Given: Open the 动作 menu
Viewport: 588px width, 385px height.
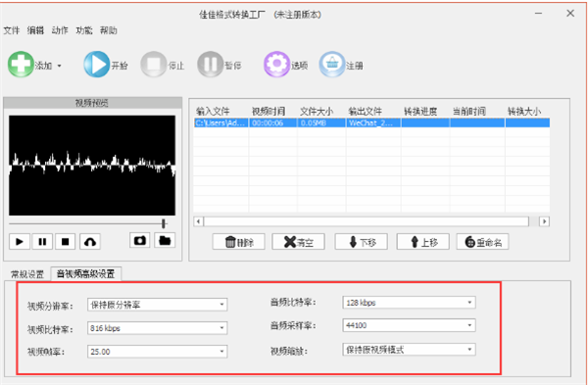Looking at the screenshot, I should coord(60,30).
